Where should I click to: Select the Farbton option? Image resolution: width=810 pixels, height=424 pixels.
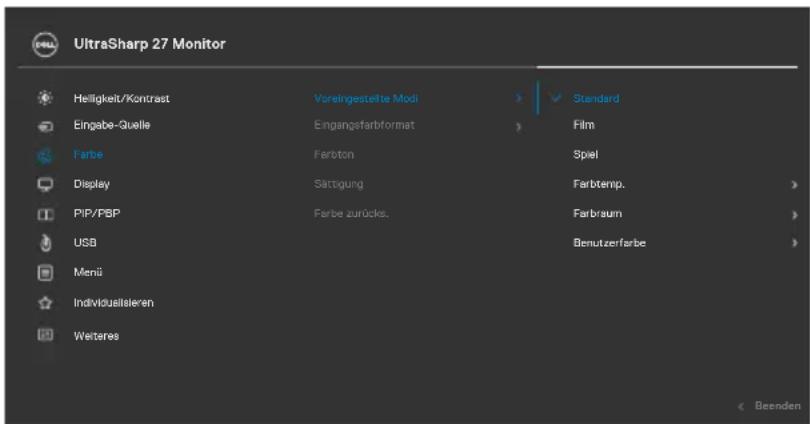[334, 154]
